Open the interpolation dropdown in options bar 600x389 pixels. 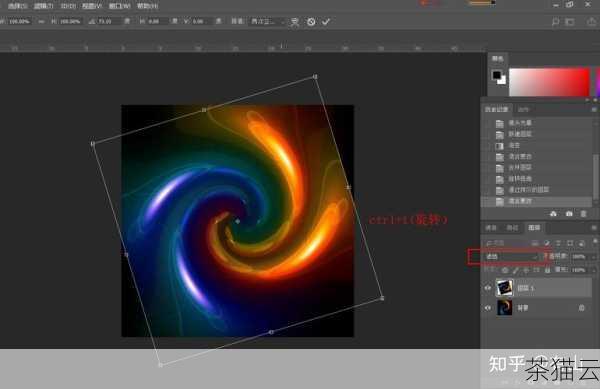(267, 21)
